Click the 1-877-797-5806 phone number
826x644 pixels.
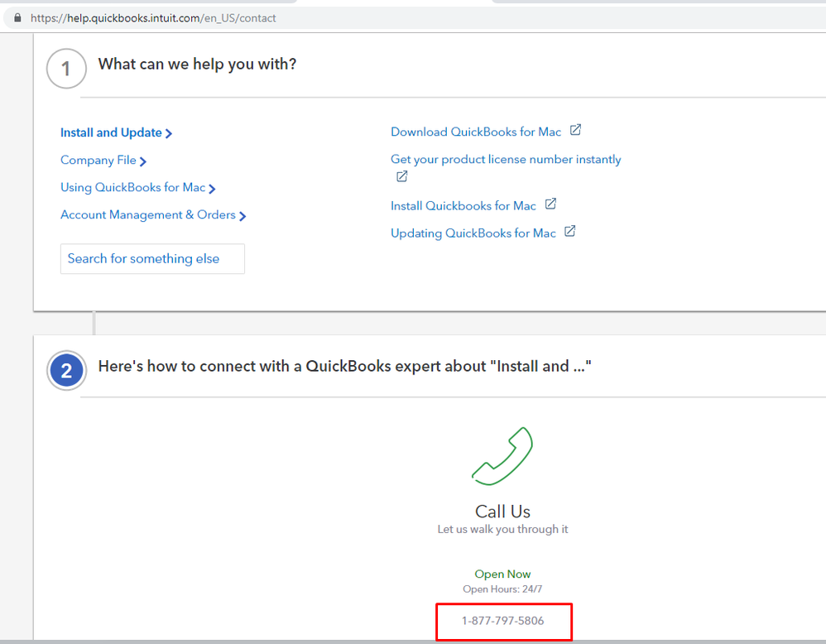coord(503,620)
